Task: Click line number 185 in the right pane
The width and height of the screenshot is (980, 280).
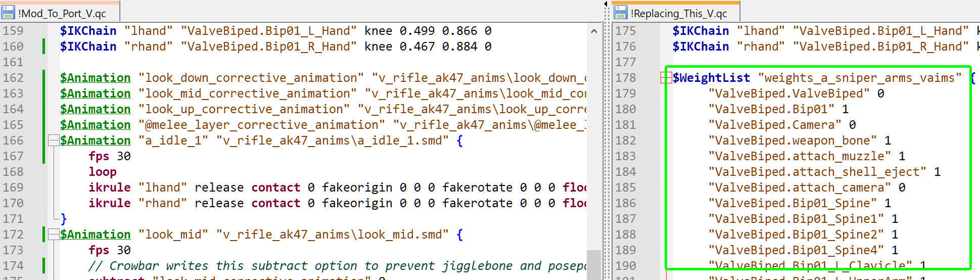Action: (626, 188)
